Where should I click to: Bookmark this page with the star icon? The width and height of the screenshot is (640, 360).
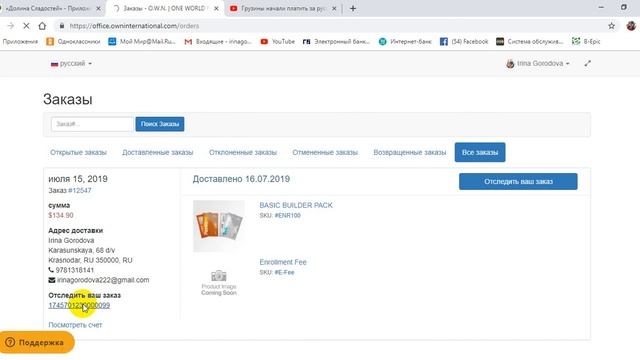point(611,26)
